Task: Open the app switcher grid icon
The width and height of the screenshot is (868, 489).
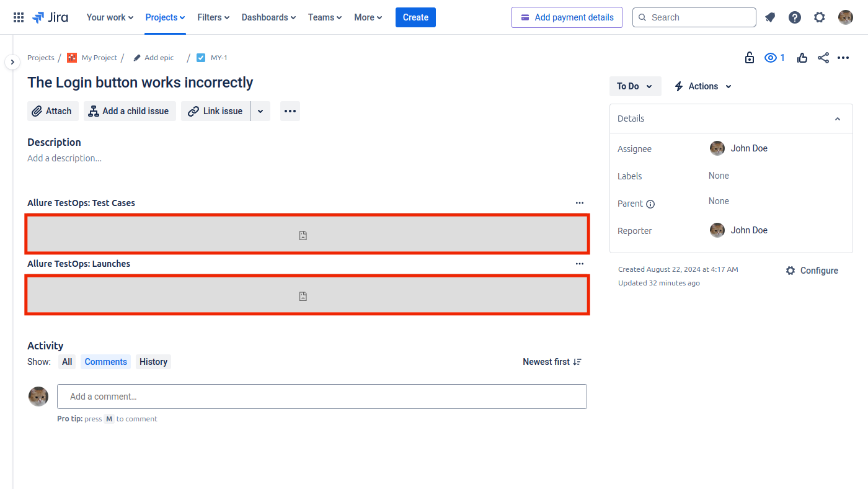Action: point(19,17)
